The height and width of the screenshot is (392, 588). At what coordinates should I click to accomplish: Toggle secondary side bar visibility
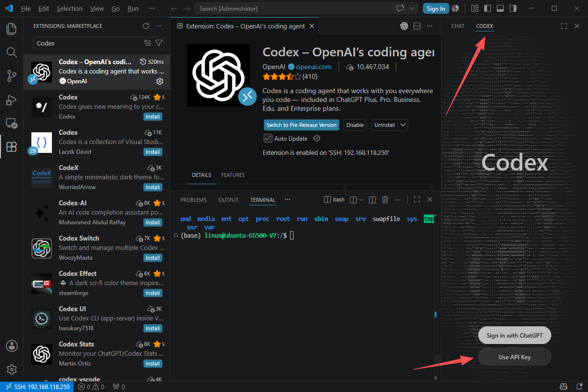[x=513, y=8]
